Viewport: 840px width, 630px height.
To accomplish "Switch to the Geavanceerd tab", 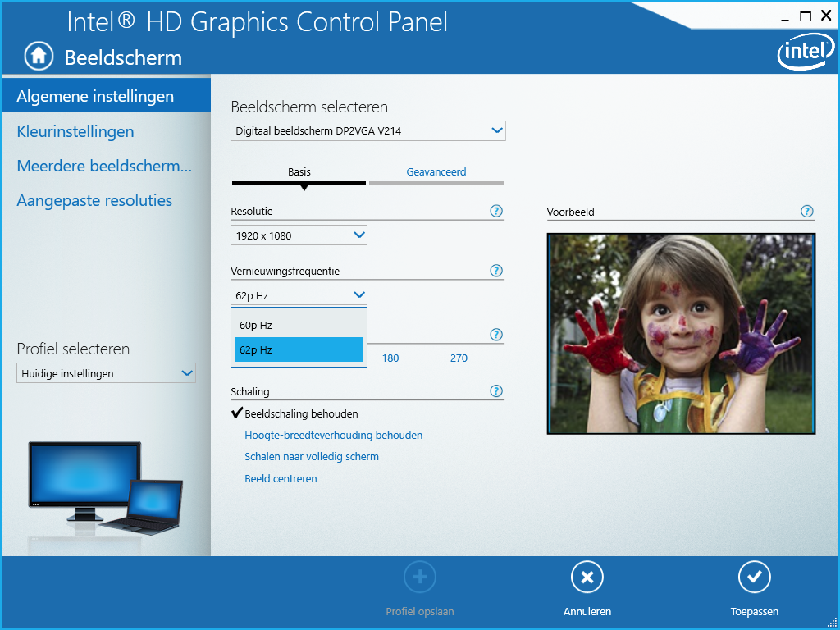I will [x=436, y=172].
